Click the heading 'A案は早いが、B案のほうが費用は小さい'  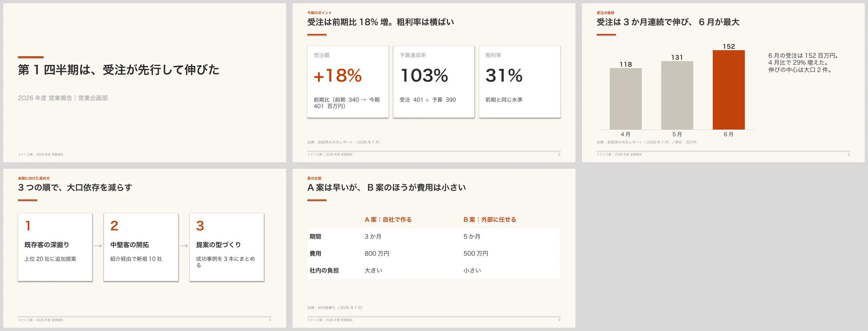coord(386,188)
